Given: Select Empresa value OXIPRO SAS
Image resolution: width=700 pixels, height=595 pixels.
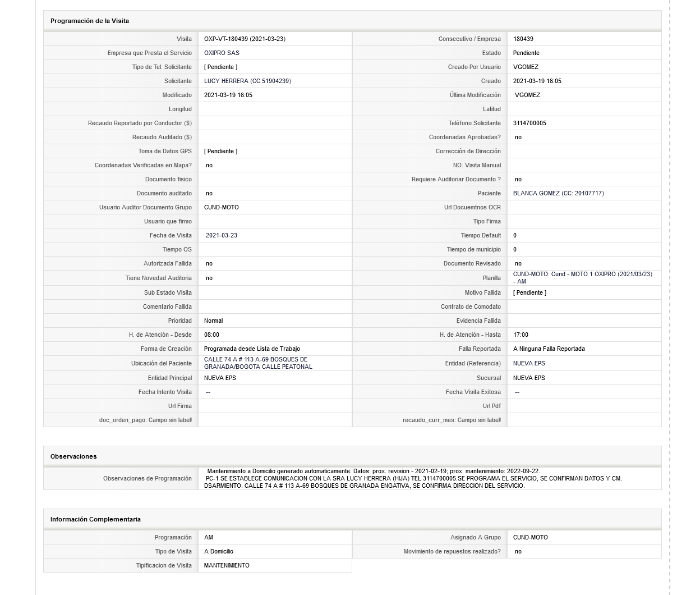Looking at the screenshot, I should click(222, 53).
